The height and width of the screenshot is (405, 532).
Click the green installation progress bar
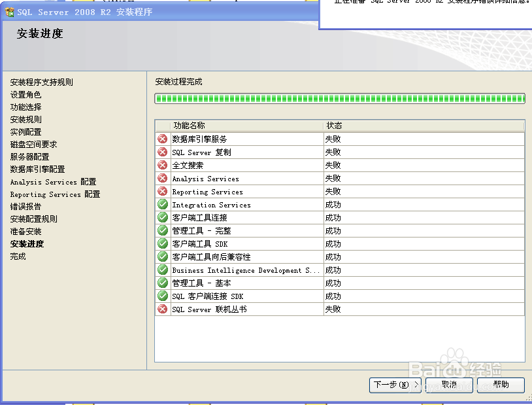340,99
